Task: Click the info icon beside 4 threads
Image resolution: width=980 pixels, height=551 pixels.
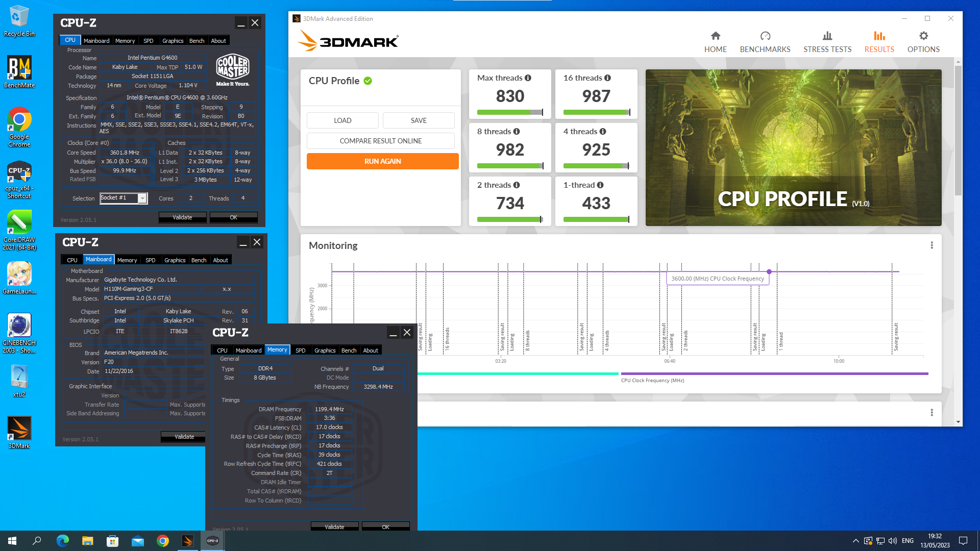Action: [x=603, y=132]
